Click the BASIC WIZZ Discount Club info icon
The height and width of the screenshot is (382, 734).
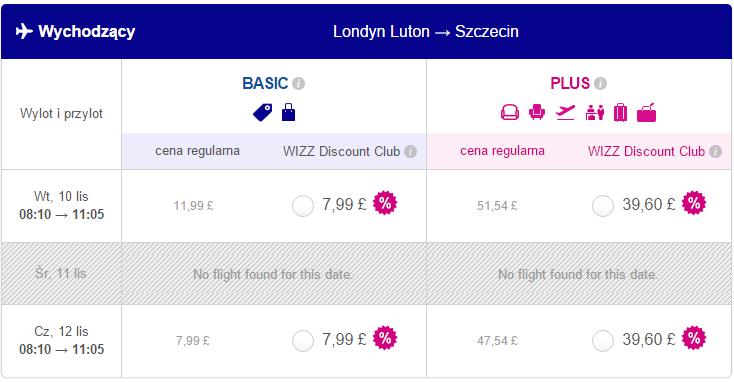click(411, 152)
